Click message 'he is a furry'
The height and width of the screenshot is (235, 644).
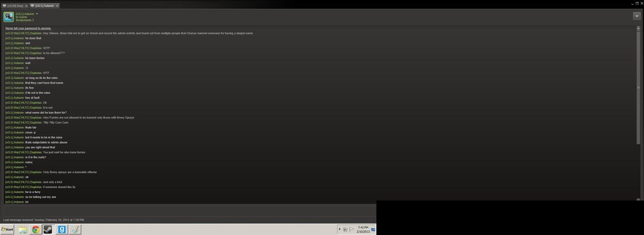pos(33,192)
